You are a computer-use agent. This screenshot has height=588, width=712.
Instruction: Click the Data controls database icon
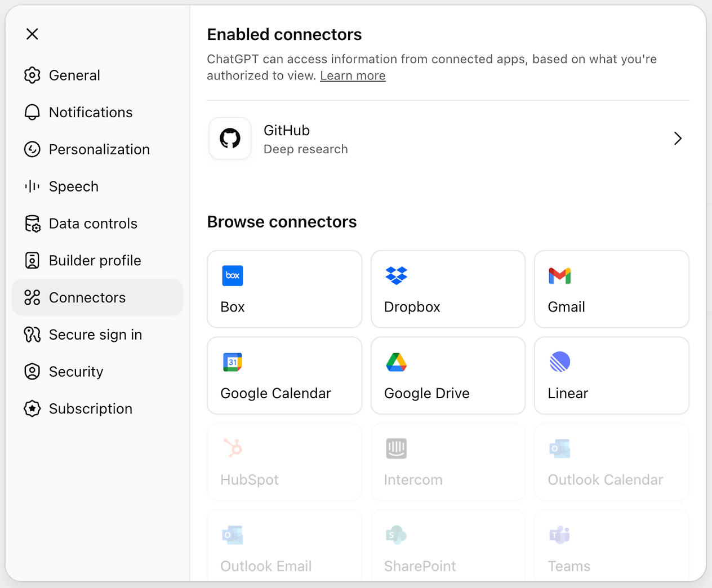(x=32, y=224)
